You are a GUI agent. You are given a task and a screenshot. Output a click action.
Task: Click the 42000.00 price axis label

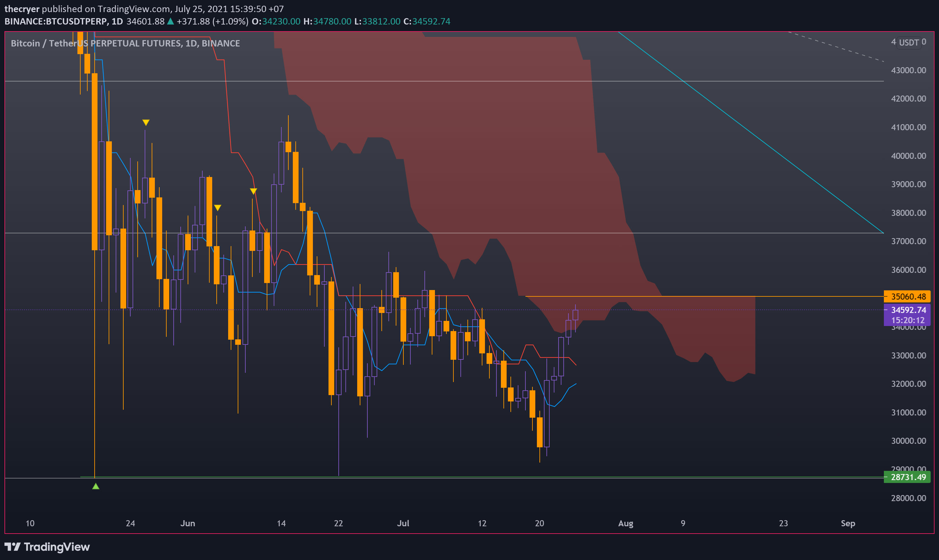(908, 98)
